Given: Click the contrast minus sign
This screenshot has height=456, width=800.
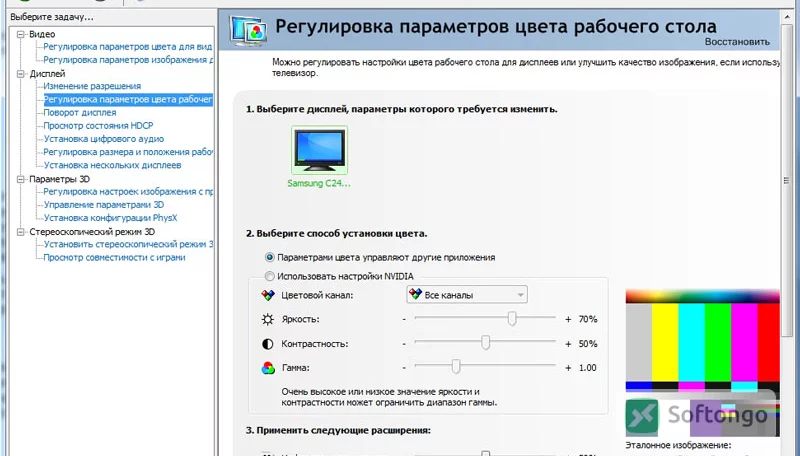Looking at the screenshot, I should [x=404, y=344].
